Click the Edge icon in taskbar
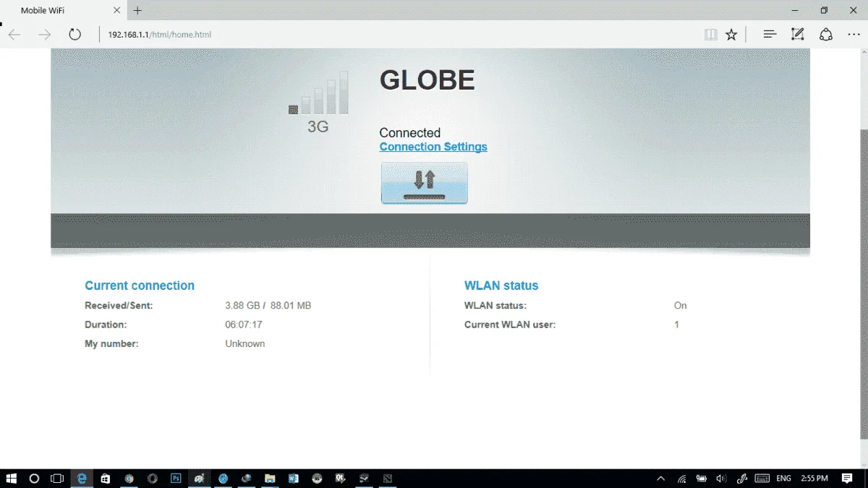Viewport: 868px width, 488px height. tap(82, 479)
